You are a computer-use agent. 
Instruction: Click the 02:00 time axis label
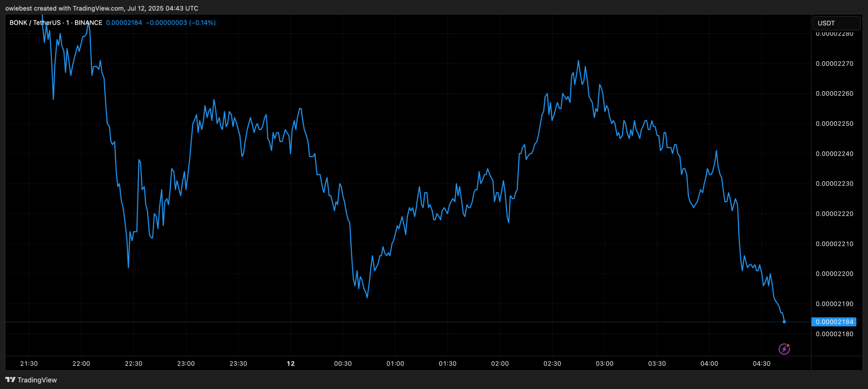500,364
